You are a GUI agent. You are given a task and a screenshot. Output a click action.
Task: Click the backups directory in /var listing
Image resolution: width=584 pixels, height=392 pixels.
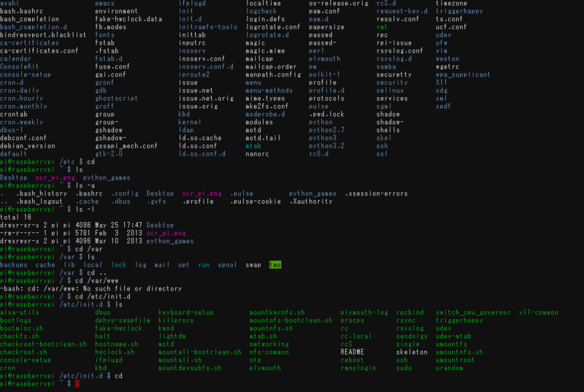(14, 265)
